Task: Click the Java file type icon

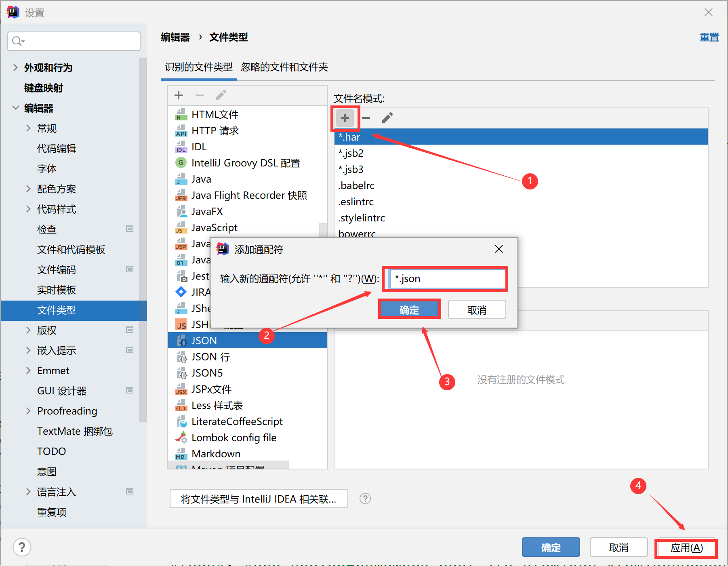Action: (181, 179)
